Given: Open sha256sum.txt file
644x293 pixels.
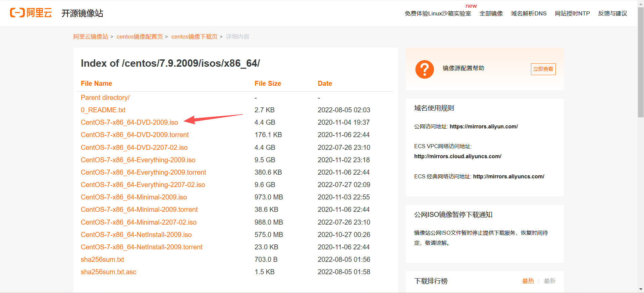Looking at the screenshot, I should point(102,259).
